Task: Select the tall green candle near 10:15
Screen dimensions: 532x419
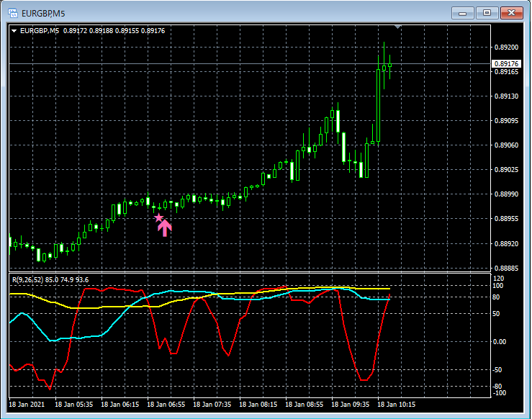Action: [x=379, y=105]
